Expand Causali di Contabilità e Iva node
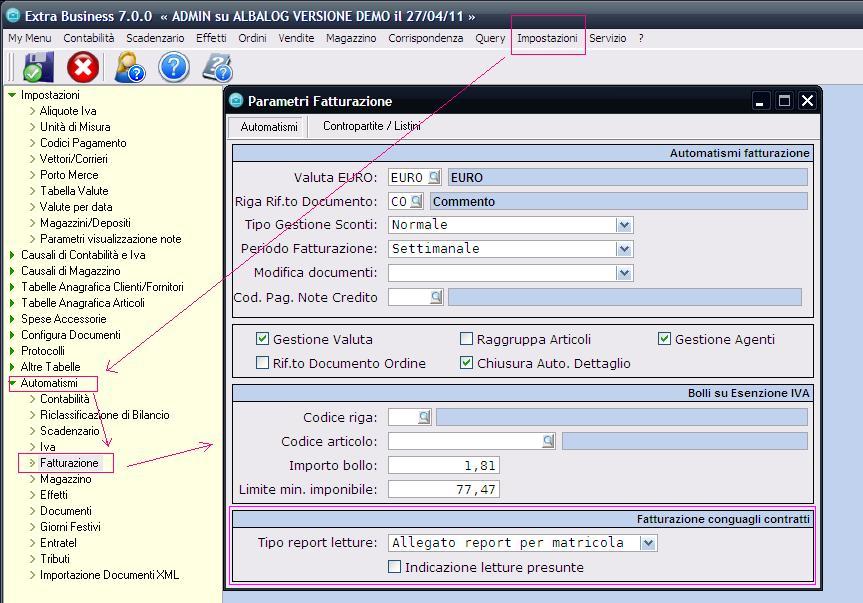The width and height of the screenshot is (863, 603). point(12,255)
